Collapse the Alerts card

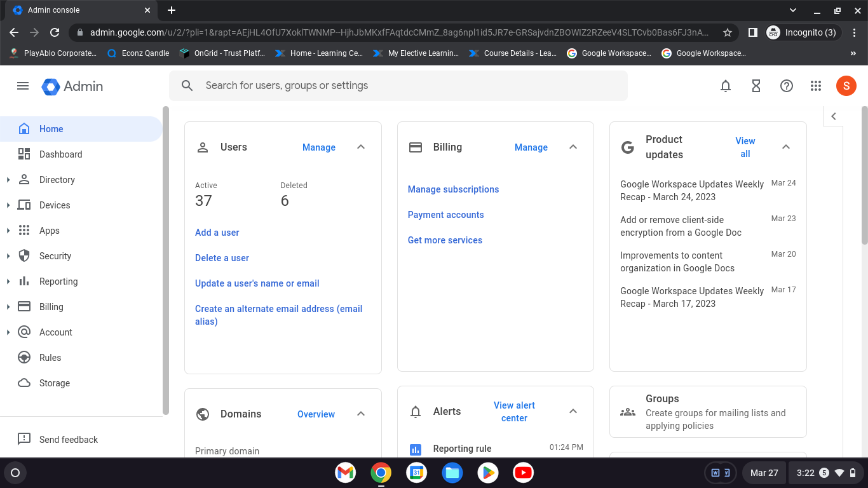pyautogui.click(x=573, y=412)
